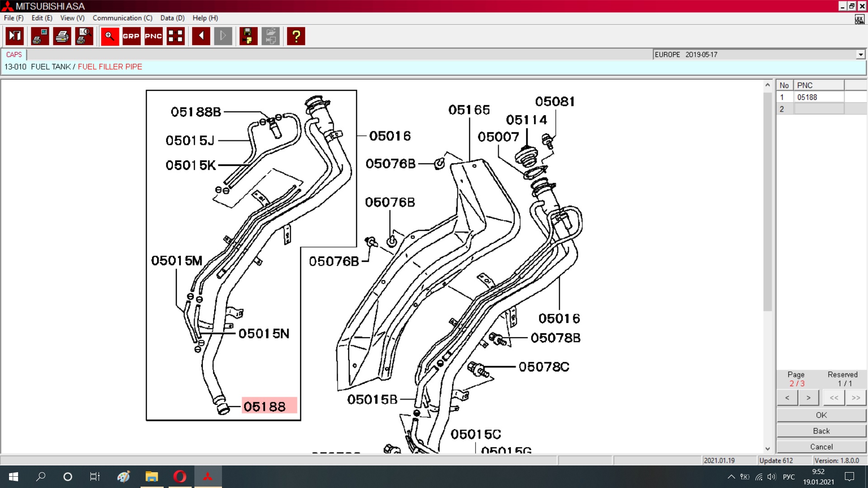Click the PNC toolbar button
The image size is (868, 488).
153,36
